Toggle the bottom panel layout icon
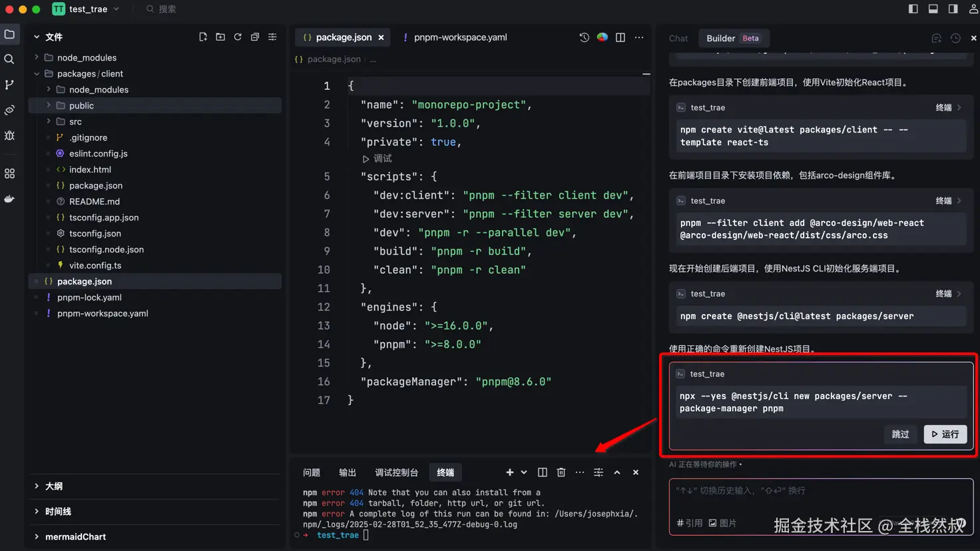 (933, 9)
